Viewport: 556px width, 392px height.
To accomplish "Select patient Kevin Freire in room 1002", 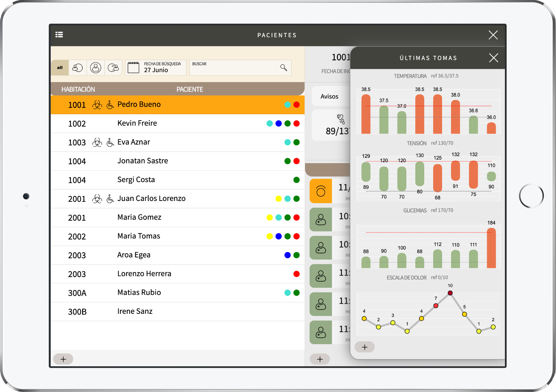I will click(x=137, y=124).
